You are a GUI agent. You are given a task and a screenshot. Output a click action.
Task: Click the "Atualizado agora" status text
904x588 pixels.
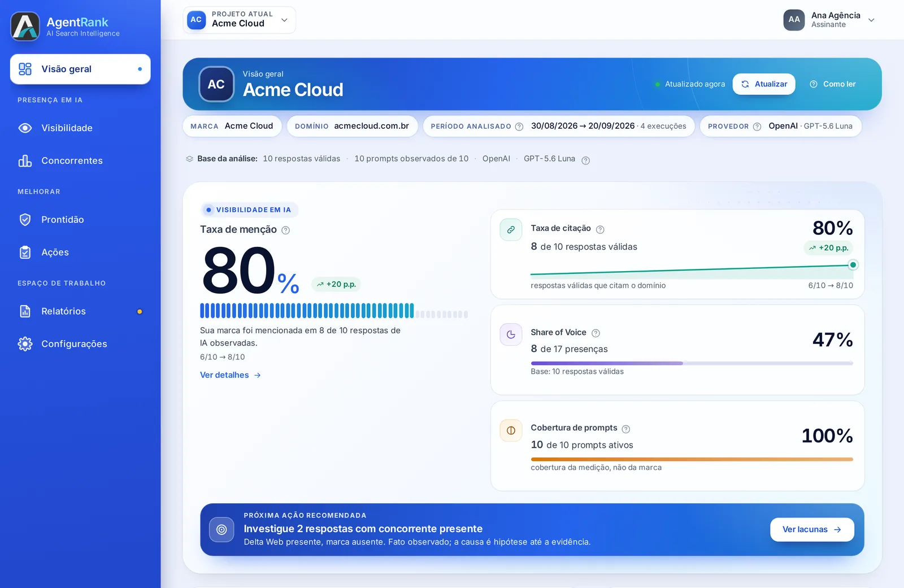point(695,84)
